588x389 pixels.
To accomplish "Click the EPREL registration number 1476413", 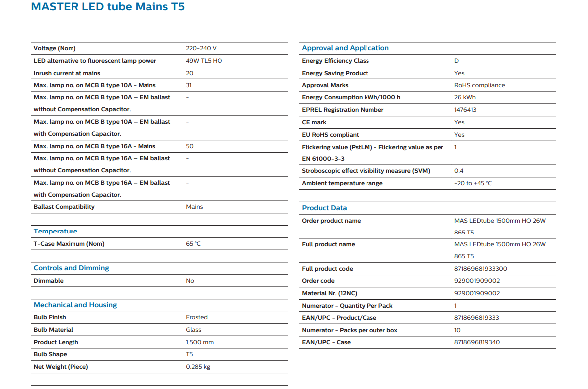I will coord(465,110).
